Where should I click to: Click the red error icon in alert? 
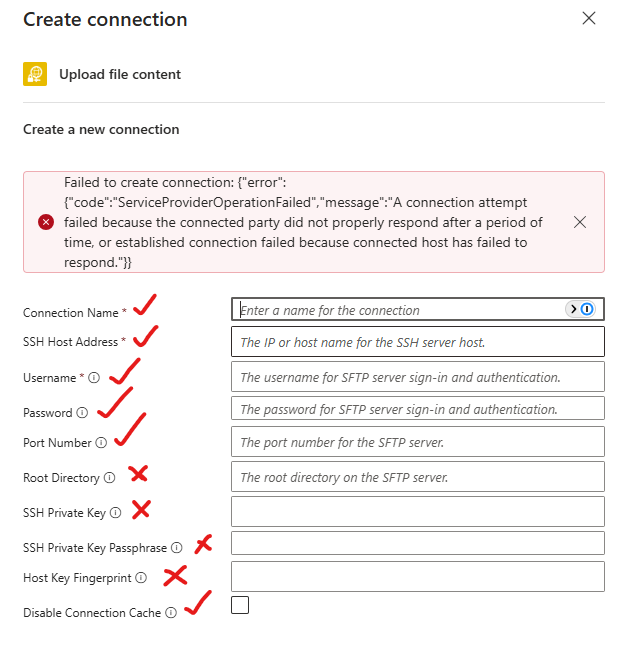(x=46, y=222)
